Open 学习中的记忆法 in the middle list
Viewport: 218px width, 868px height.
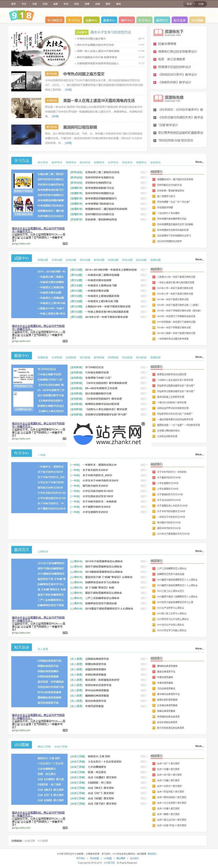(x=94, y=367)
